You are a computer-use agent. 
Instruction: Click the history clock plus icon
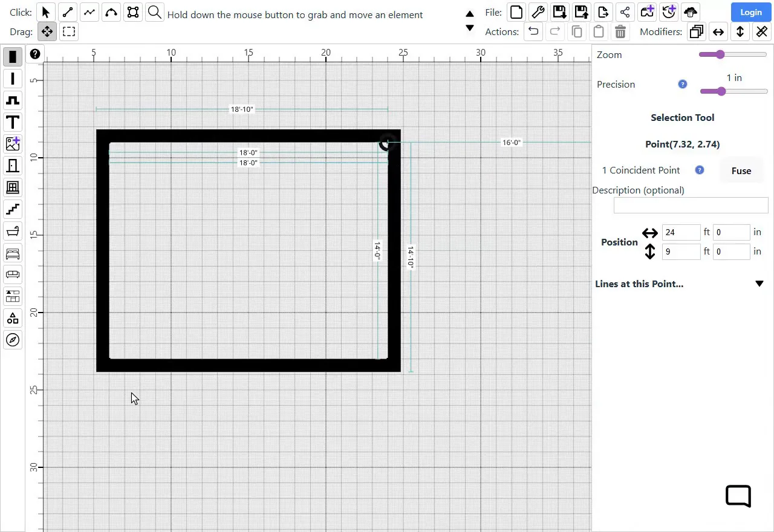(668, 12)
